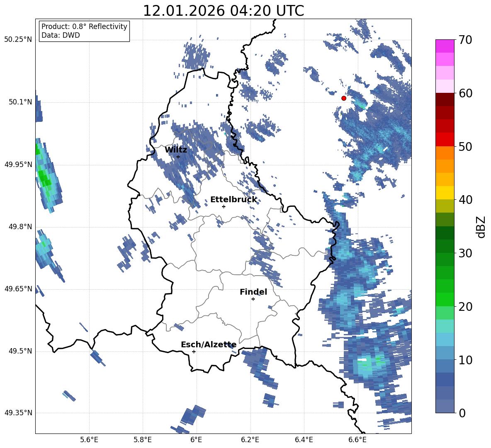Click the 49.65°N latitude label
491x448 pixels.
pos(18,288)
